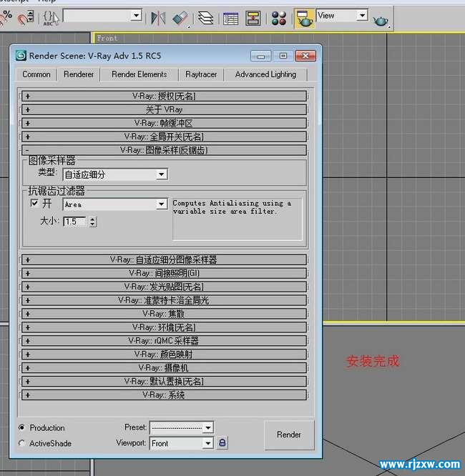Screen dimensions: 465x476
Task: Expand the V-Ray rQMC 采样器 rollout
Action: (x=164, y=341)
